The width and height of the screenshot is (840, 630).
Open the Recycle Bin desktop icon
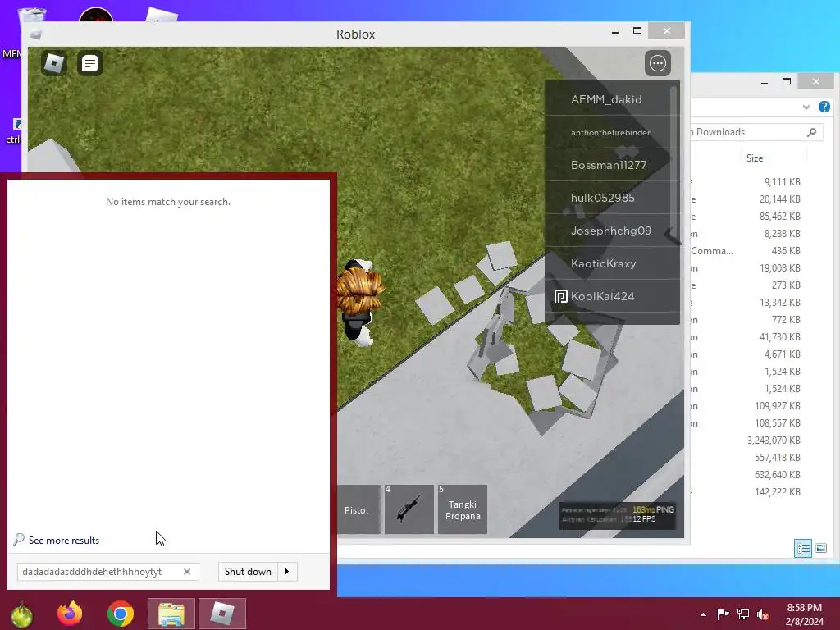pos(32,15)
